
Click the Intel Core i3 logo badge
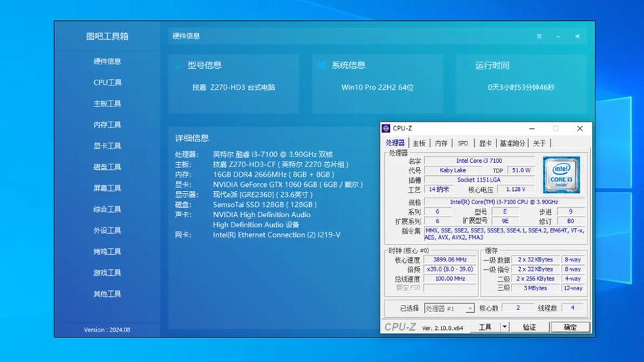(561, 174)
